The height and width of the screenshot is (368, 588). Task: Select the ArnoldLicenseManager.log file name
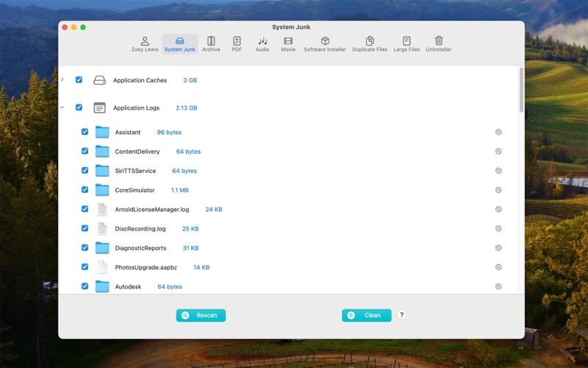pyautogui.click(x=152, y=210)
